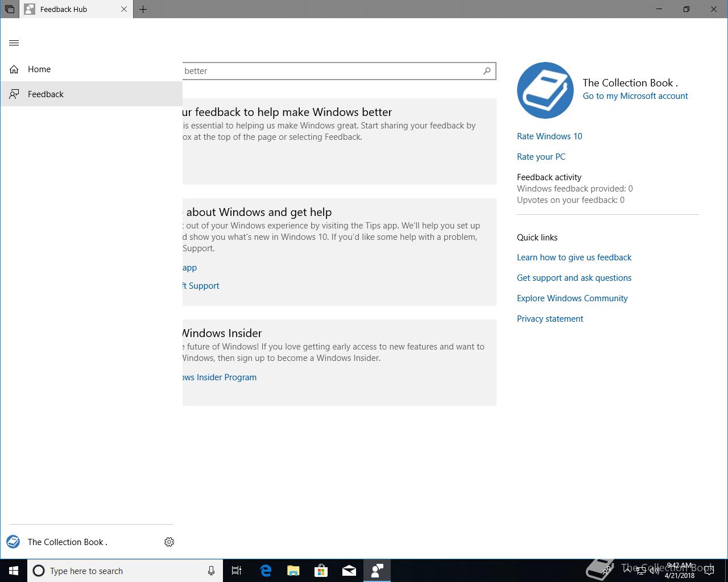Open Explore Windows Community link
728x582 pixels.
pyautogui.click(x=572, y=298)
